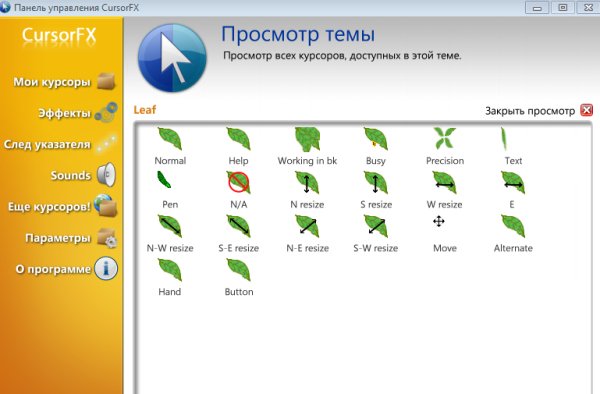
Task: Open the Sounds section
Action: [x=83, y=175]
